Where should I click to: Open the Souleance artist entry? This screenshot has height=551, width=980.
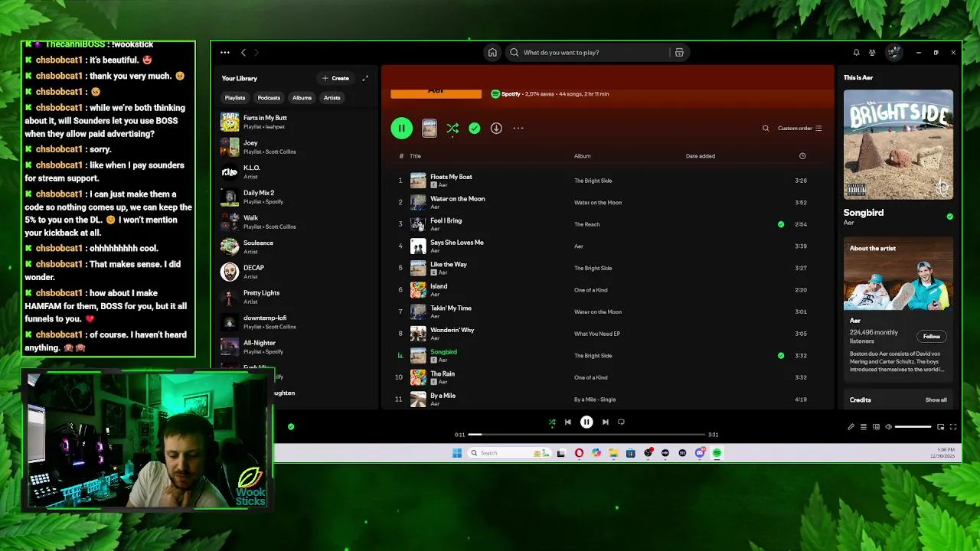(296, 246)
